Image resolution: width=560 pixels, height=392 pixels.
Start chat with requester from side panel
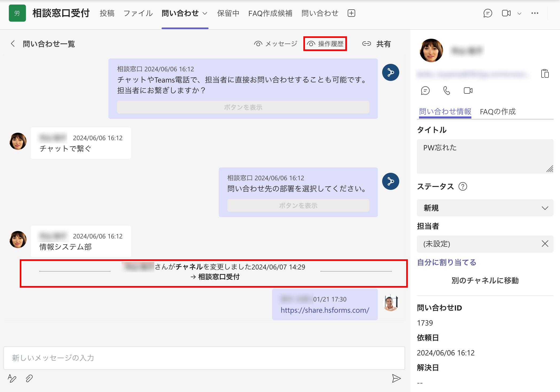point(425,91)
